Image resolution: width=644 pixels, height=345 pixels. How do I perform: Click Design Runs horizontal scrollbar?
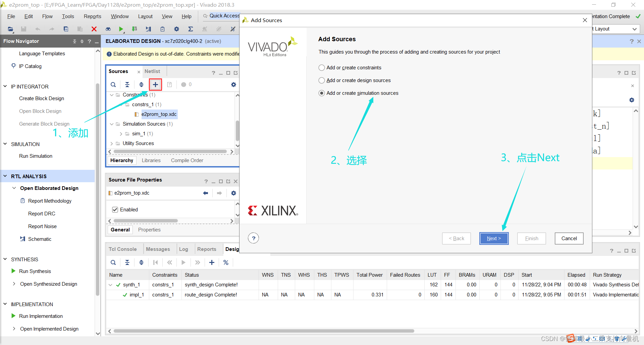coord(264,331)
